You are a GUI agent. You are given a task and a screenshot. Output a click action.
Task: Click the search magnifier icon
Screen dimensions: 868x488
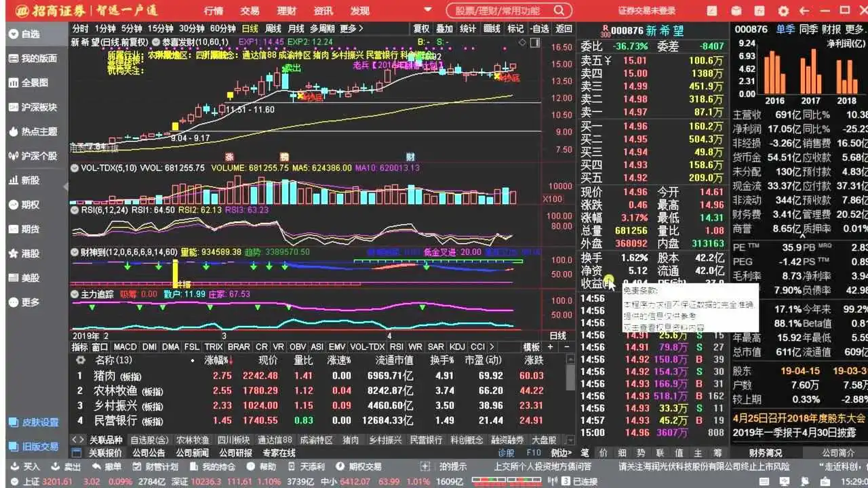(559, 11)
